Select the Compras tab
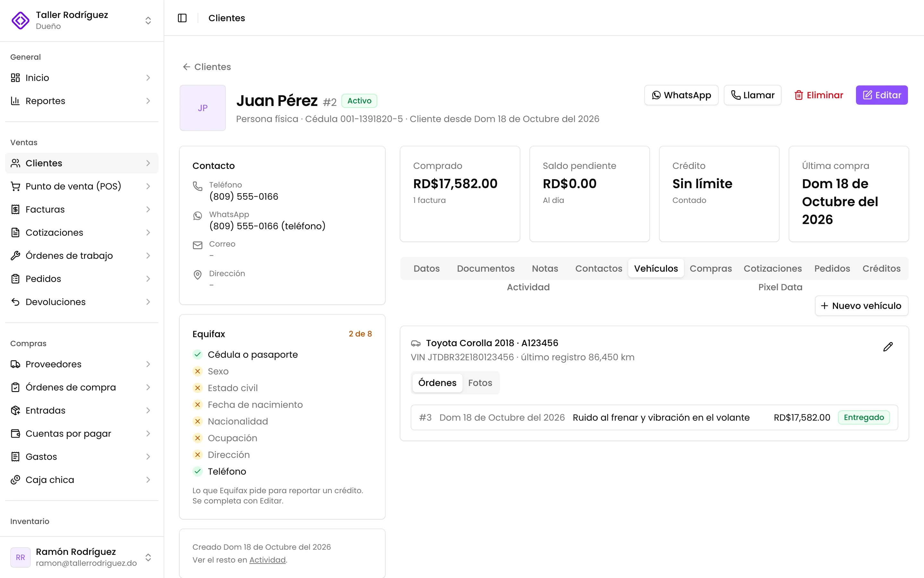The width and height of the screenshot is (924, 578). [x=711, y=268]
